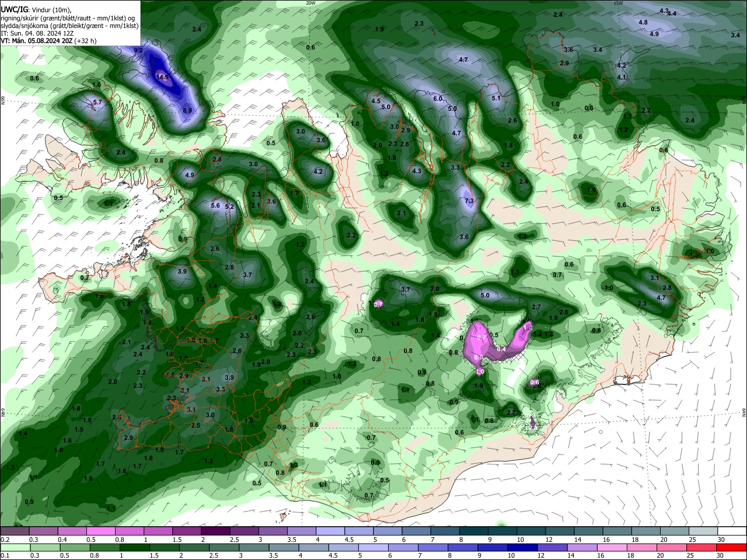The width and height of the screenshot is (747, 560).
Task: Click the 4.4 value on the map
Action: [672, 13]
